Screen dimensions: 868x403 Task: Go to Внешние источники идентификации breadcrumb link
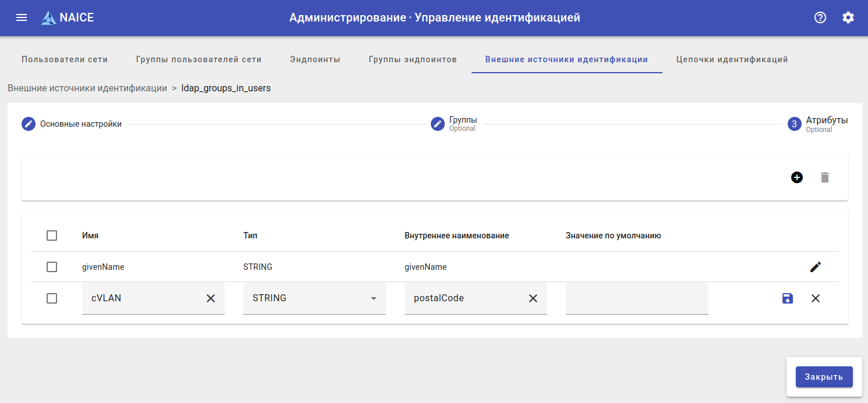[x=87, y=88]
